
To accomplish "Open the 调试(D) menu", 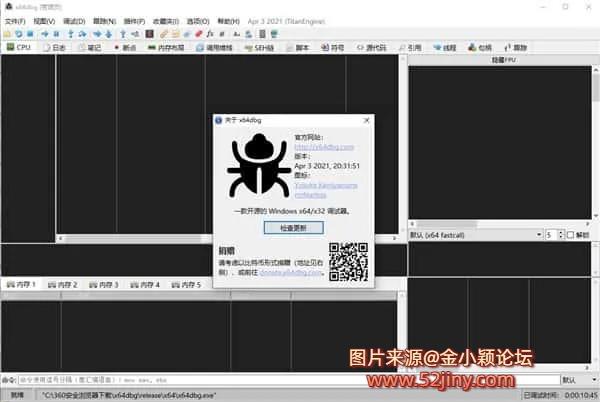I will coord(74,21).
